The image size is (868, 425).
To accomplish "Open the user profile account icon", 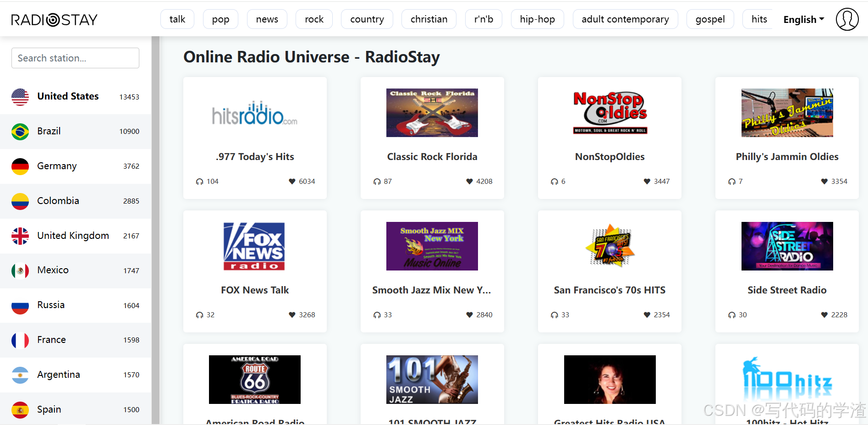I will 847,19.
